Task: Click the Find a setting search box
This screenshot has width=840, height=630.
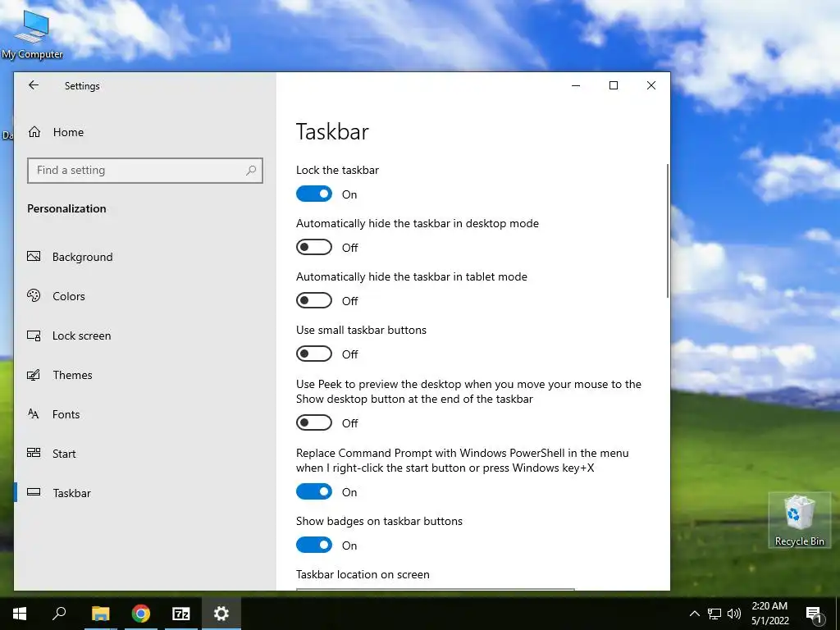Action: pos(144,171)
